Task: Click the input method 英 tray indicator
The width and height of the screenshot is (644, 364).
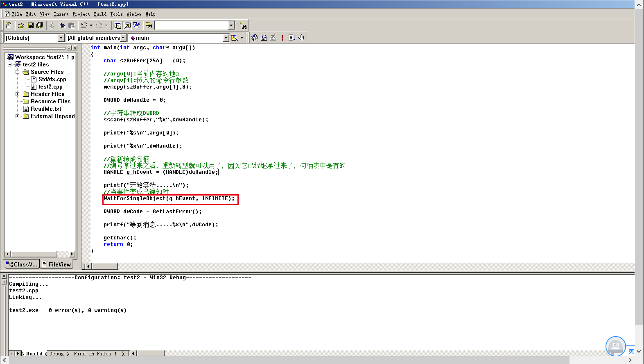Action: pos(631,351)
